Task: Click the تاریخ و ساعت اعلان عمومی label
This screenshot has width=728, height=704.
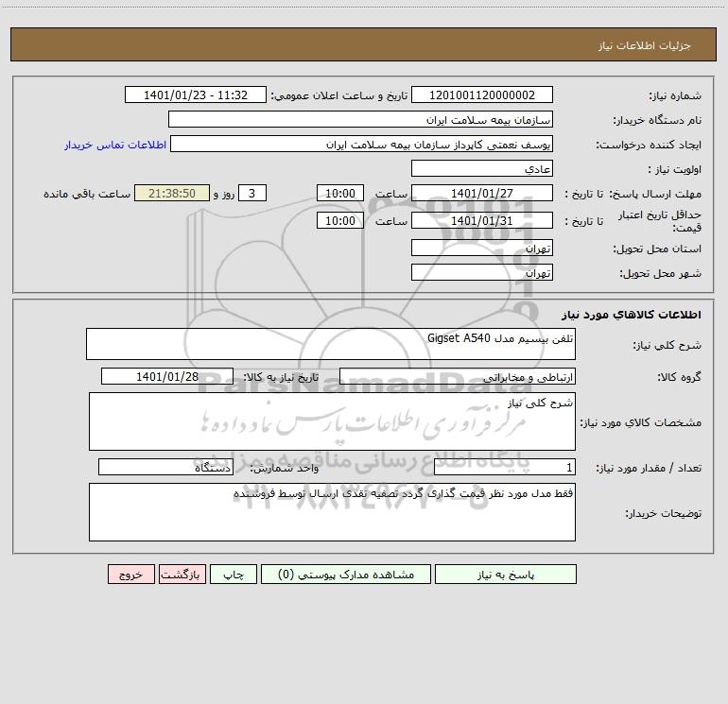Action: pos(339,95)
